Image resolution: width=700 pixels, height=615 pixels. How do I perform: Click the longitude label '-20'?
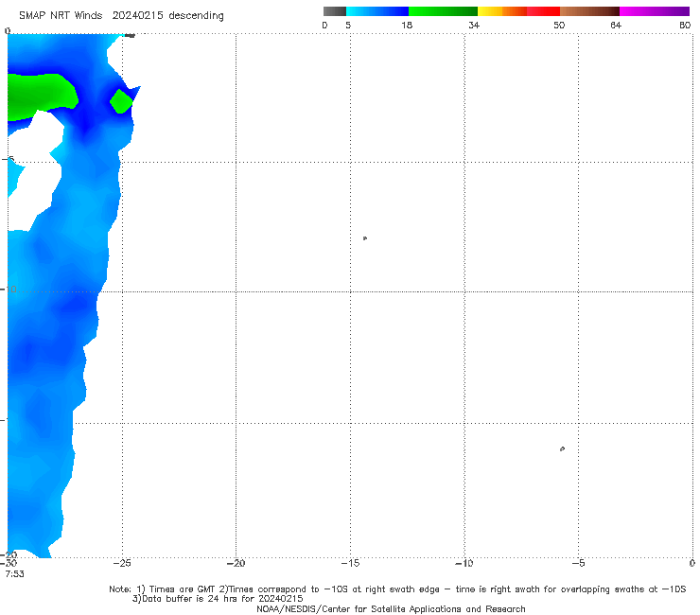(x=236, y=563)
